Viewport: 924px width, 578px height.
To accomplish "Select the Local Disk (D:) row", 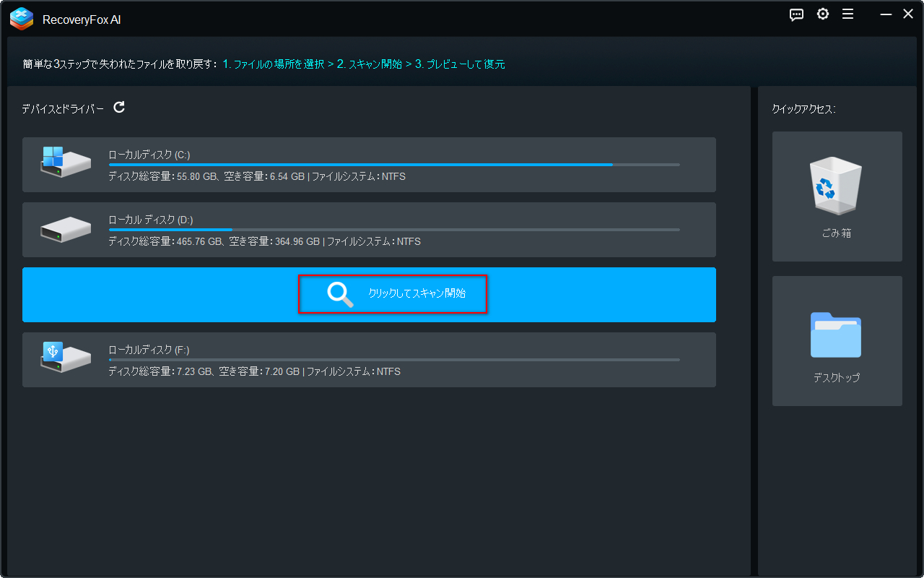I will [x=369, y=229].
